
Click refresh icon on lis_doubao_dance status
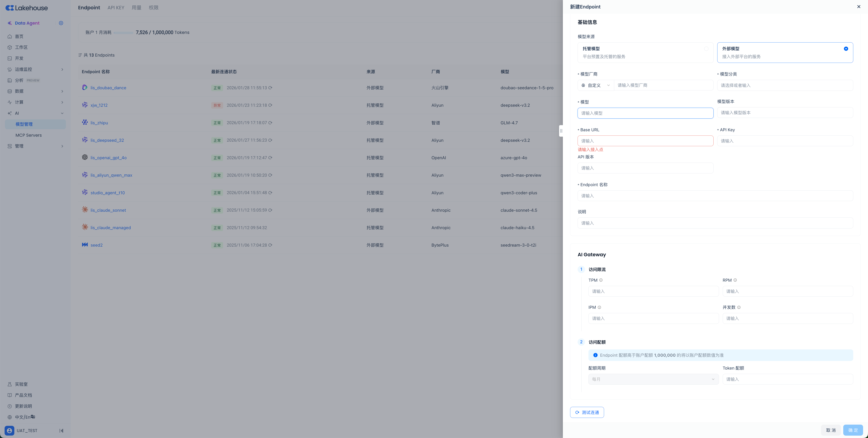point(270,88)
